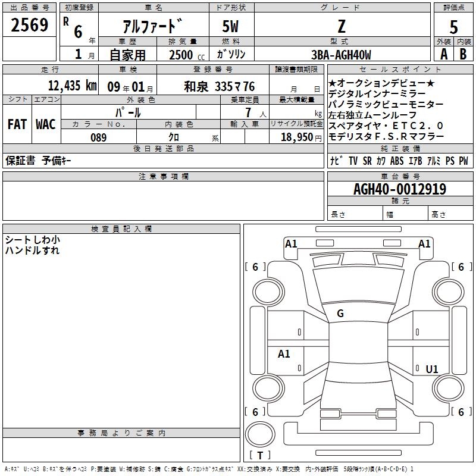The width and height of the screenshot is (476, 476).
Task: Click the vehicle history value 自家用
Action: pos(127,55)
